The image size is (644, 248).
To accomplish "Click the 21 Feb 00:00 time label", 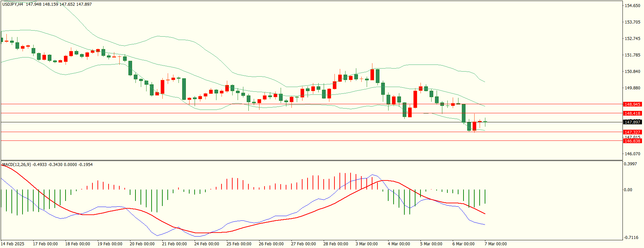I will [174, 244].
